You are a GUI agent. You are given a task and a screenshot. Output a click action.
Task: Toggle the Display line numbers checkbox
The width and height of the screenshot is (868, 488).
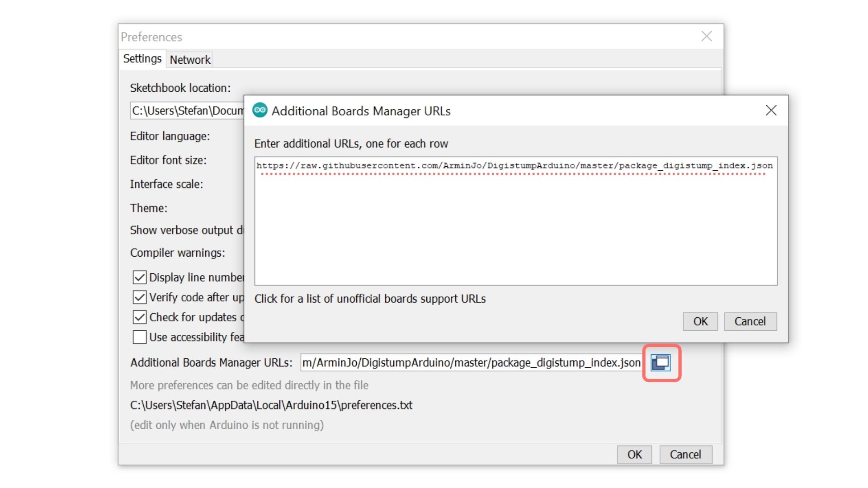(140, 277)
